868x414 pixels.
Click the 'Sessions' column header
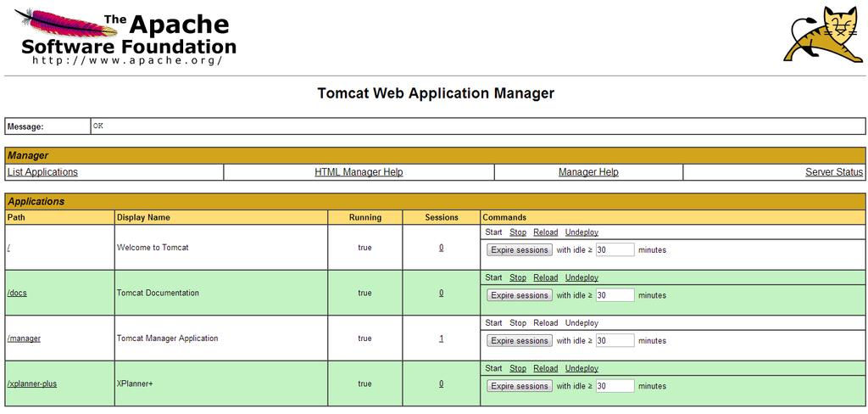442,217
